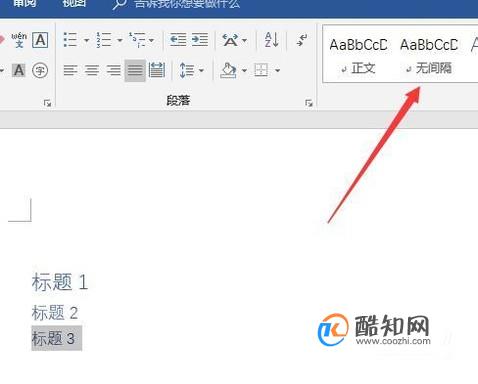
Task: Open the 视图 (View) ribbon tab
Action: (74, 4)
